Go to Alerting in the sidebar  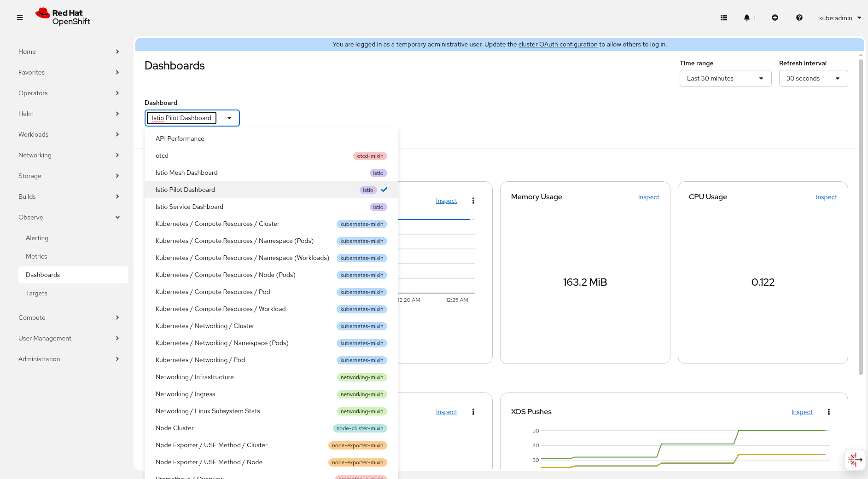[x=37, y=238]
